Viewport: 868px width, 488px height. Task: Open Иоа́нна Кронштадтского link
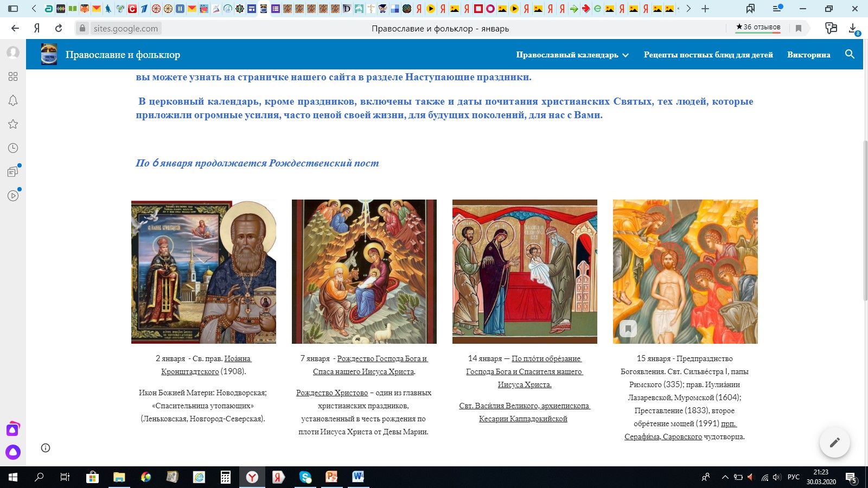pos(206,365)
